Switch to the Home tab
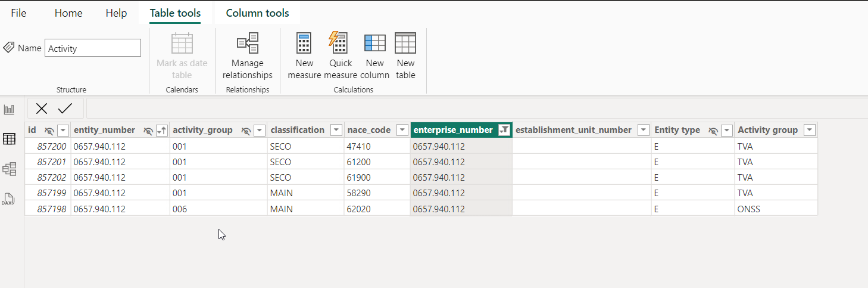Viewport: 868px width, 288px height. coord(68,13)
